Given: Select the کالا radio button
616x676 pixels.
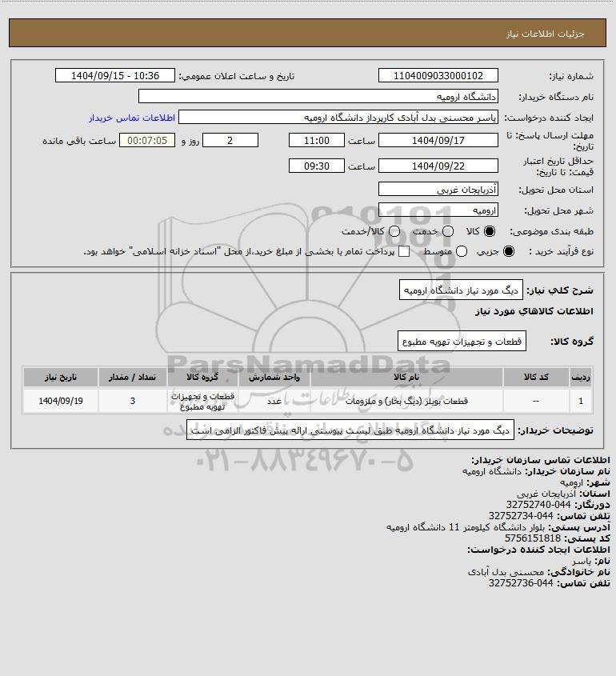Looking at the screenshot, I should 490,231.
